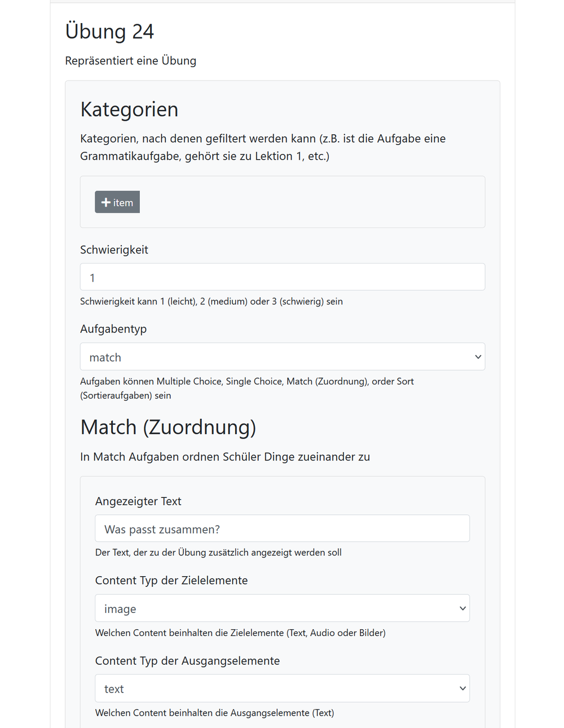Image resolution: width=564 pixels, height=728 pixels.
Task: Click the Angezeigter Text label
Action: [x=138, y=501]
